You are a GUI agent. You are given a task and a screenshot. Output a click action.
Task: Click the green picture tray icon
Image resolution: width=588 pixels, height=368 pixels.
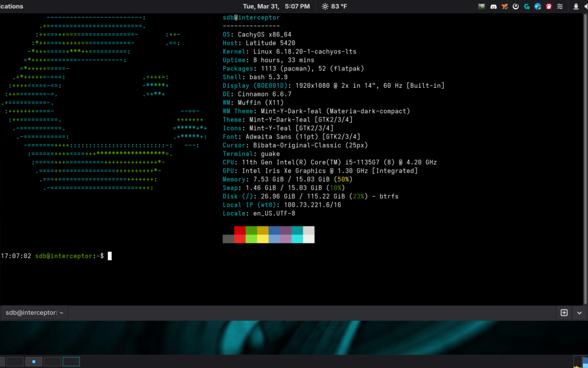click(482, 7)
